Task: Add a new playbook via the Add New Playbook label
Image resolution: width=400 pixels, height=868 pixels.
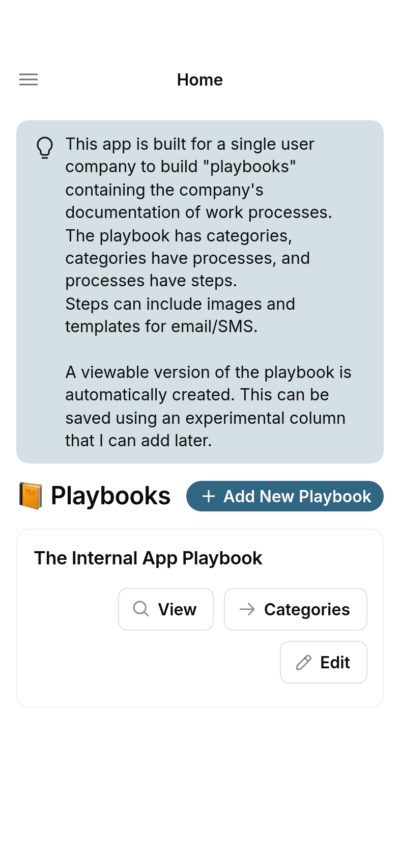Action: click(297, 496)
